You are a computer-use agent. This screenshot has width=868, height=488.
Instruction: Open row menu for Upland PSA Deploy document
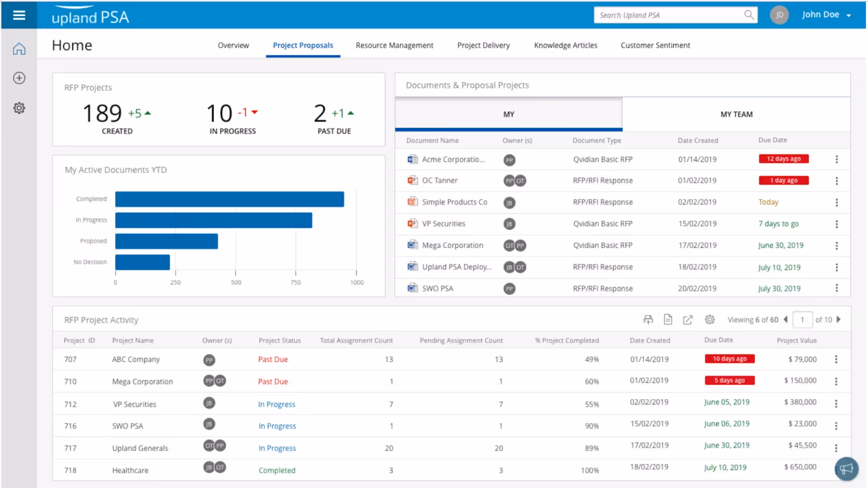[x=837, y=267]
